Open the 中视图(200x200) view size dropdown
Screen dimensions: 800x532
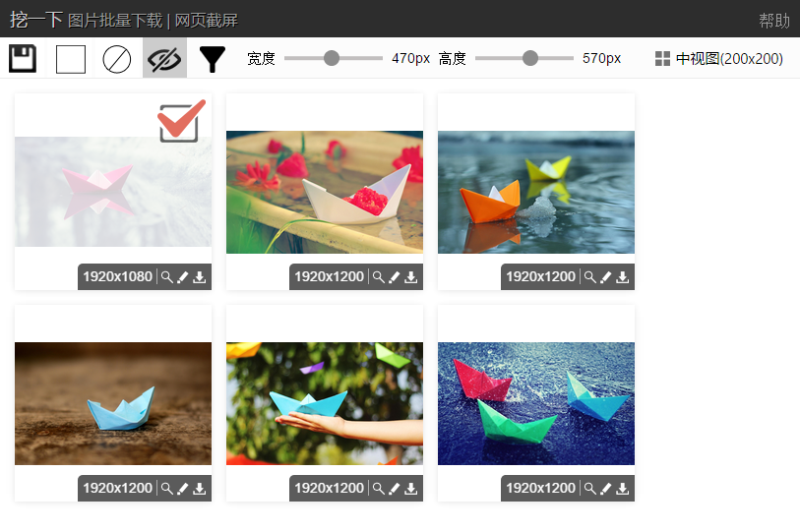point(719,59)
